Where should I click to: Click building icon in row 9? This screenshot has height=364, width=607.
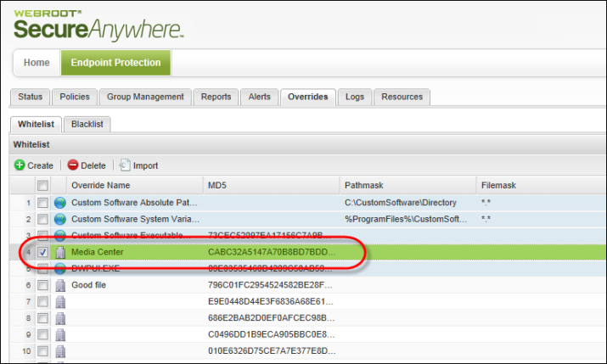tap(60, 334)
